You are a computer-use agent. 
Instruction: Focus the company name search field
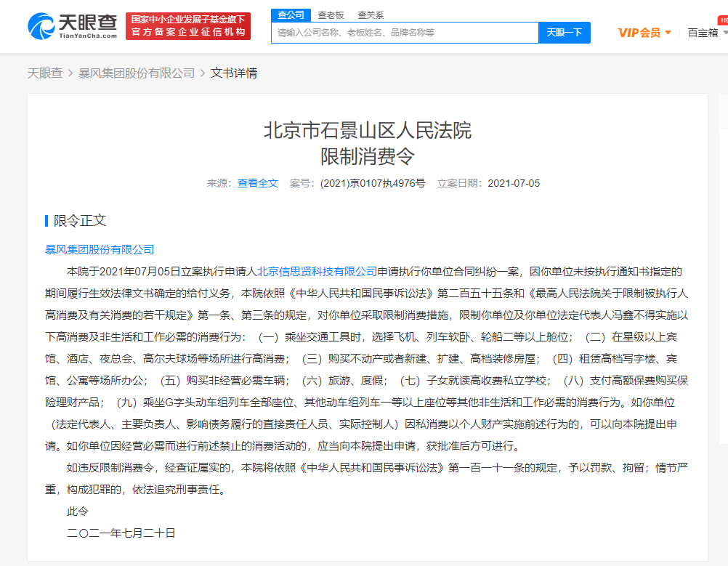[405, 33]
